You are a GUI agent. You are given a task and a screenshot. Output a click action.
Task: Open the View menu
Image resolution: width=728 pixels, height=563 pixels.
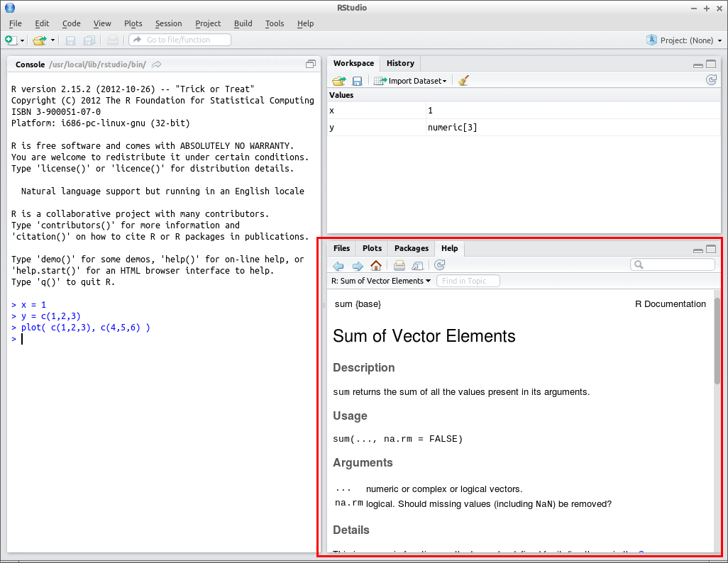click(102, 23)
